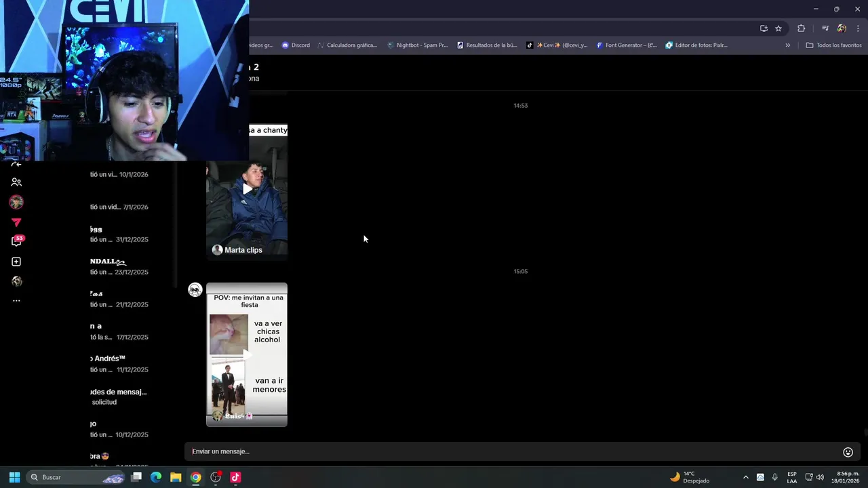Click the taskbar Buscar search box
Viewport: 868px width, 488px height.
click(77, 477)
